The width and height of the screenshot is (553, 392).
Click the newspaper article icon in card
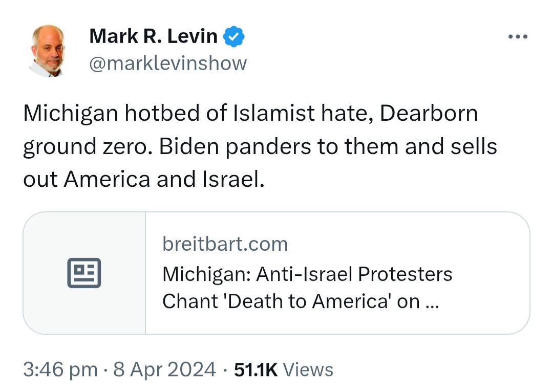click(x=84, y=273)
